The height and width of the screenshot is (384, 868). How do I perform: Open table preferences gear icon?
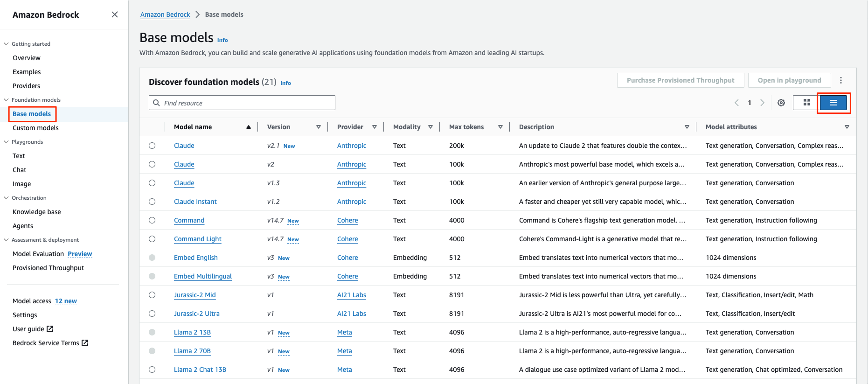pyautogui.click(x=781, y=103)
